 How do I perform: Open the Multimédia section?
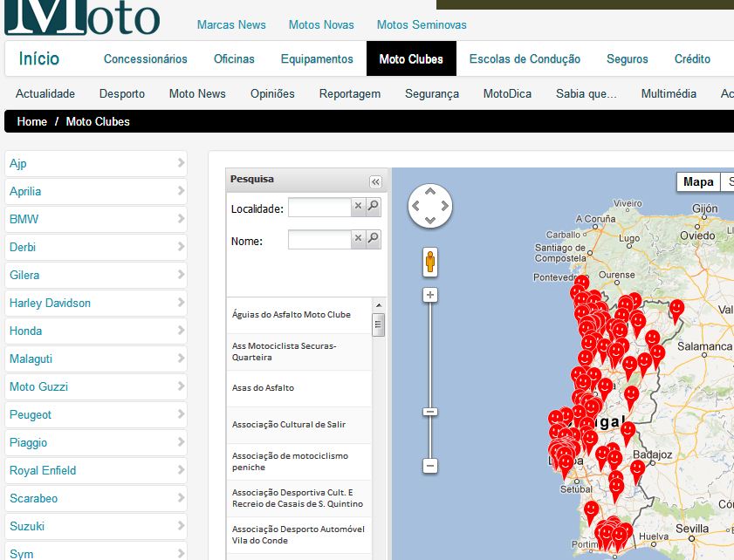coord(669,93)
